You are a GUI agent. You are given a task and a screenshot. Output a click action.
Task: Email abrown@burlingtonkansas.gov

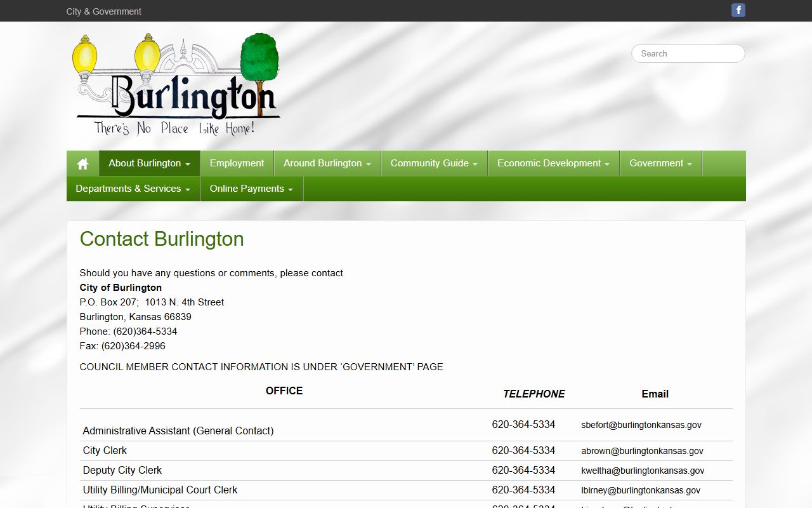tap(642, 451)
